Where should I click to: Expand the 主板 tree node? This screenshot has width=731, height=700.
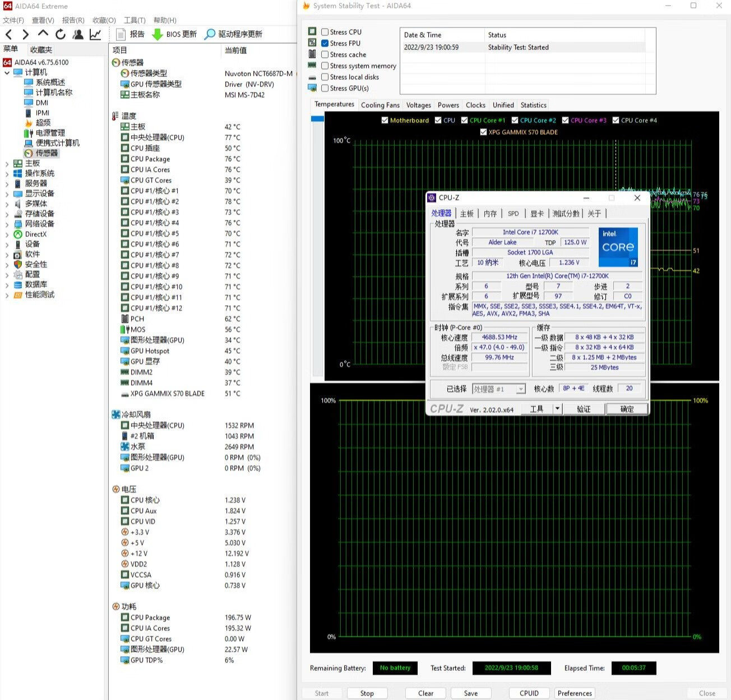click(x=7, y=164)
